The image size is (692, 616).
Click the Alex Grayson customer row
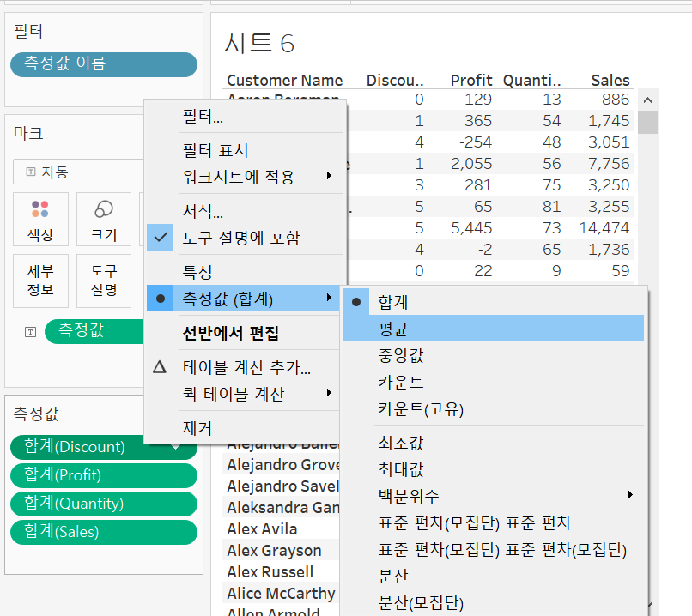pos(274,550)
